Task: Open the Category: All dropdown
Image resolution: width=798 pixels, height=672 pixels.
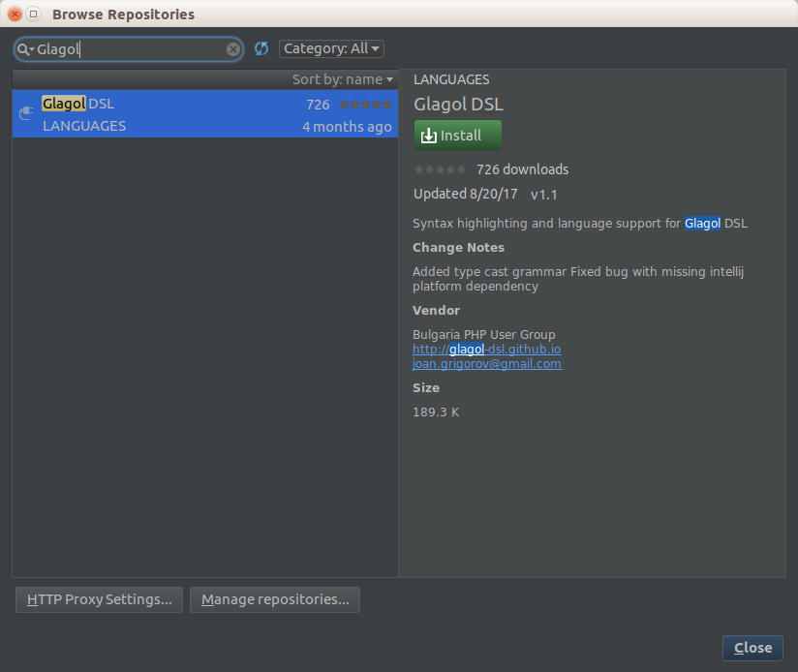Action: pyautogui.click(x=331, y=48)
